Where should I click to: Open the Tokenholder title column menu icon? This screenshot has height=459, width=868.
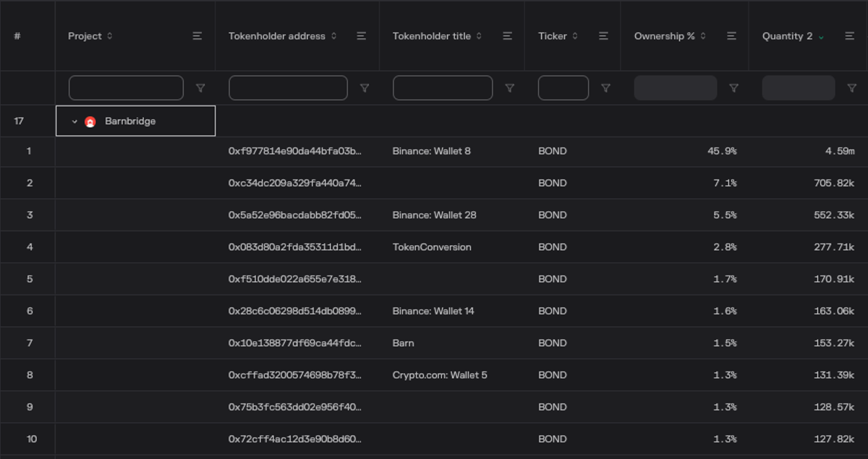507,36
